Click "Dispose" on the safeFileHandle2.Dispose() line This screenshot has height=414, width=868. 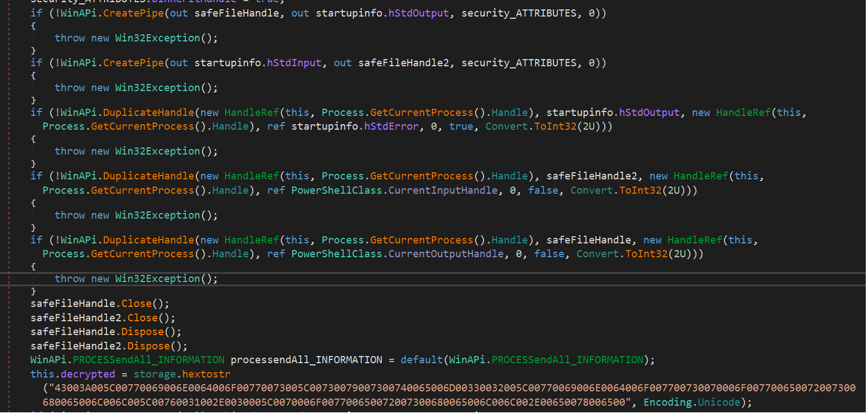tap(148, 346)
